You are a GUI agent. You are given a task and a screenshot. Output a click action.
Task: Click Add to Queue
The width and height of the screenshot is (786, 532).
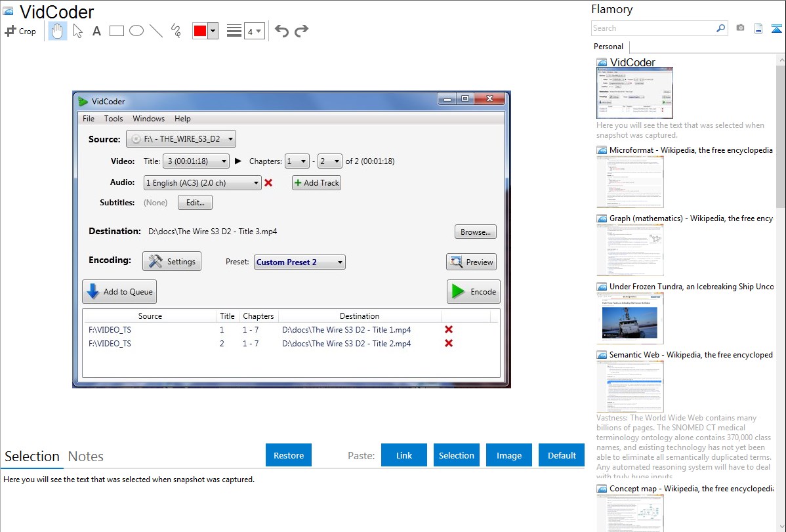click(x=119, y=291)
